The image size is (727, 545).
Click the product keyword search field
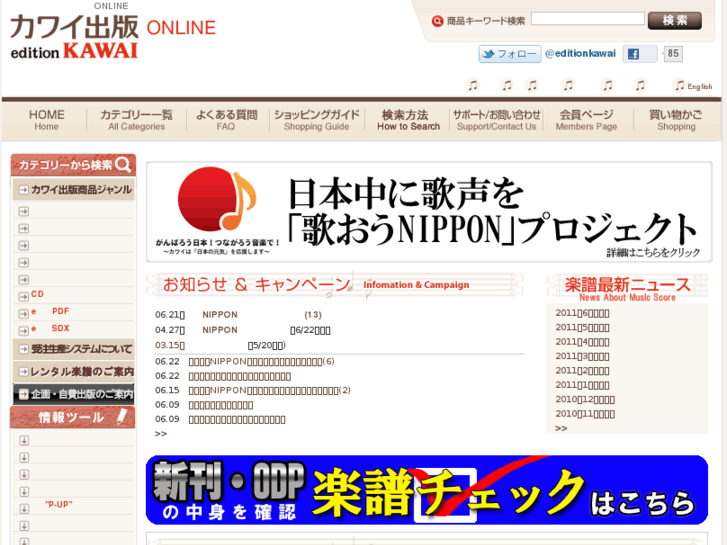point(587,19)
